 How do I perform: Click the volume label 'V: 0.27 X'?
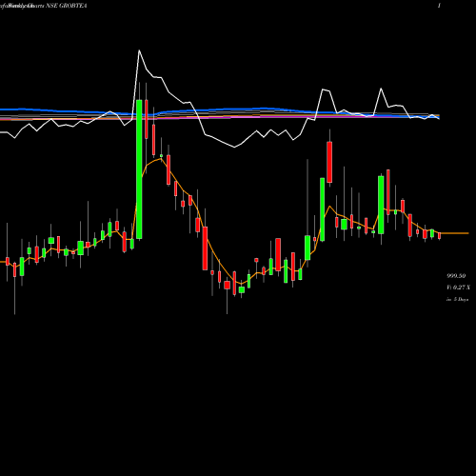(458, 288)
